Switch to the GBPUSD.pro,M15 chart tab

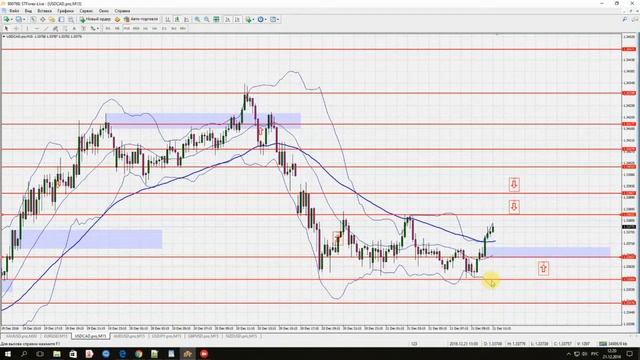point(203,336)
